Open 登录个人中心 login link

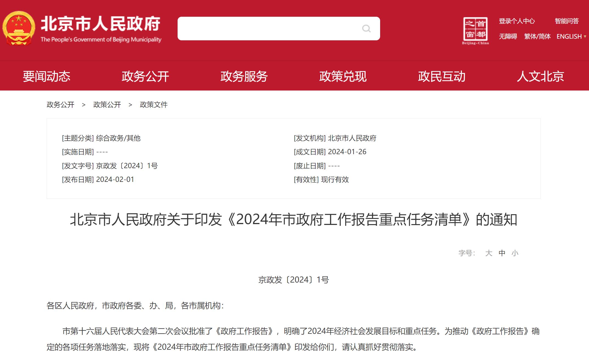pyautogui.click(x=517, y=21)
